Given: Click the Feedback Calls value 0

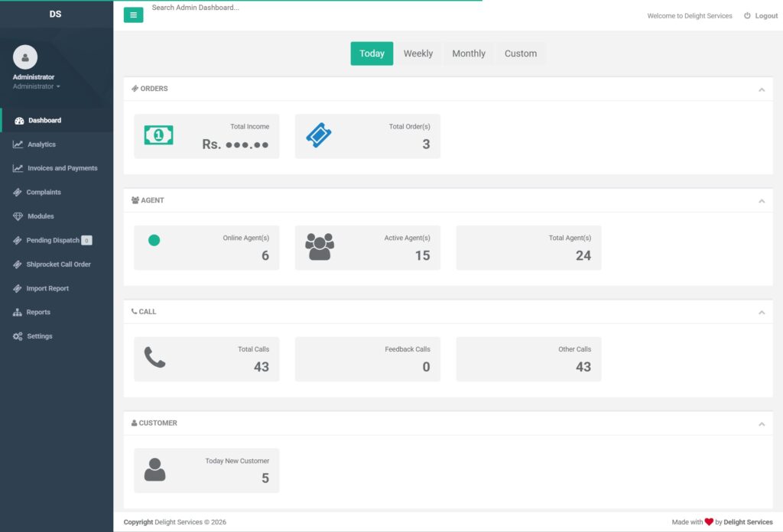Looking at the screenshot, I should pos(426,367).
